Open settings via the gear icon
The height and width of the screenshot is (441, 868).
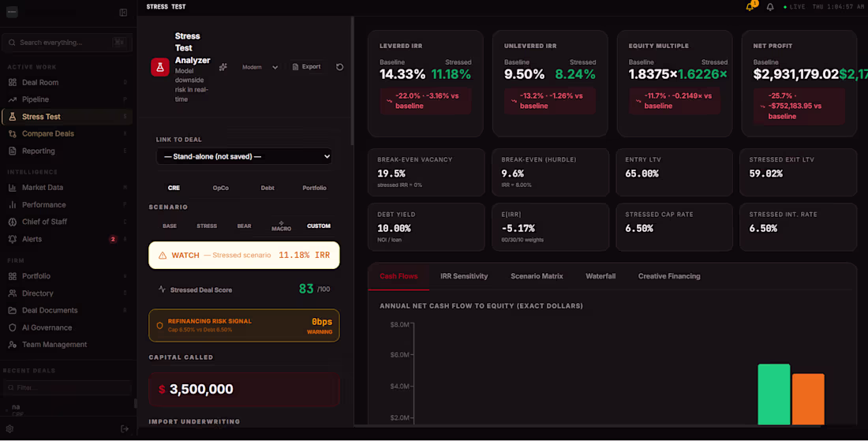(9, 429)
